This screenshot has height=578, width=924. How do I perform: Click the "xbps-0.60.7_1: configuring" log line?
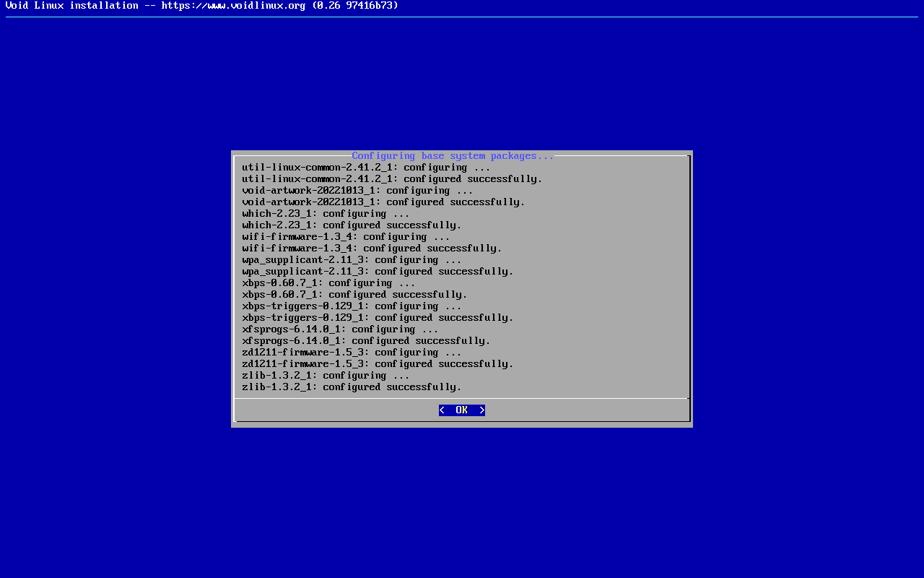click(x=328, y=283)
